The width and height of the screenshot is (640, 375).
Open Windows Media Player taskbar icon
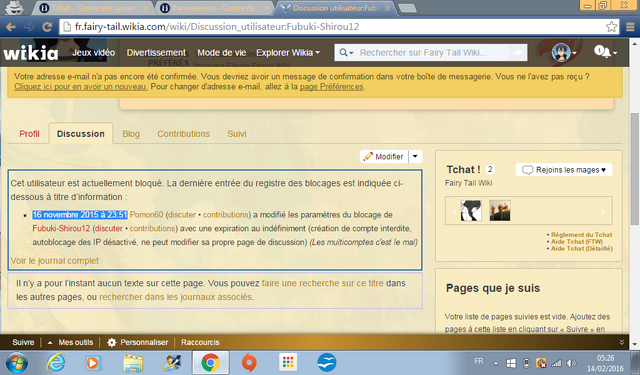click(x=93, y=363)
